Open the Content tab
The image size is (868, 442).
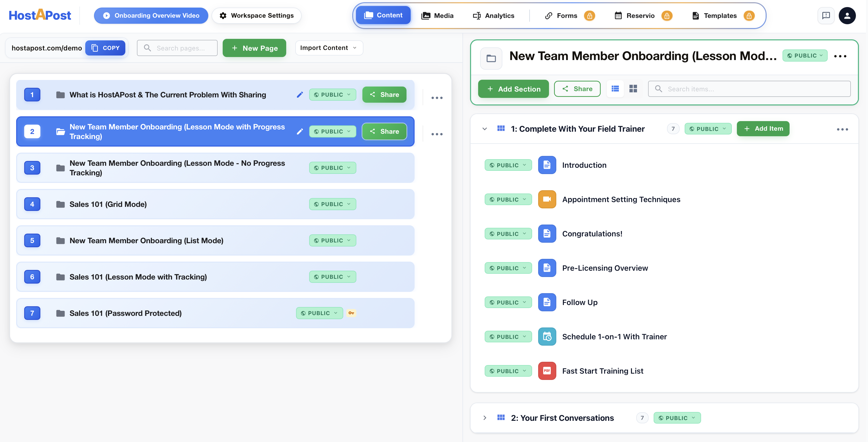pyautogui.click(x=383, y=15)
